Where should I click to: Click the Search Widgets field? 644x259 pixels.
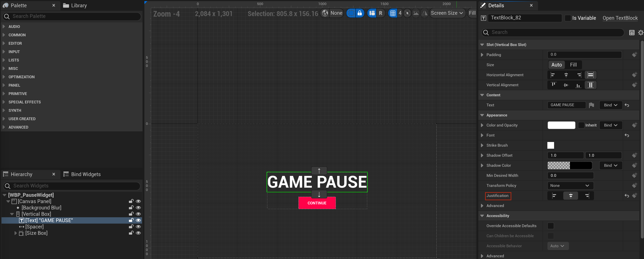click(72, 186)
